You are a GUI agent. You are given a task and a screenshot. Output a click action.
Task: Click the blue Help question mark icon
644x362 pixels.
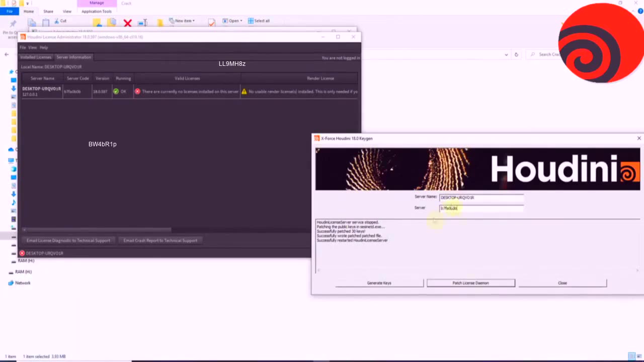click(x=640, y=11)
